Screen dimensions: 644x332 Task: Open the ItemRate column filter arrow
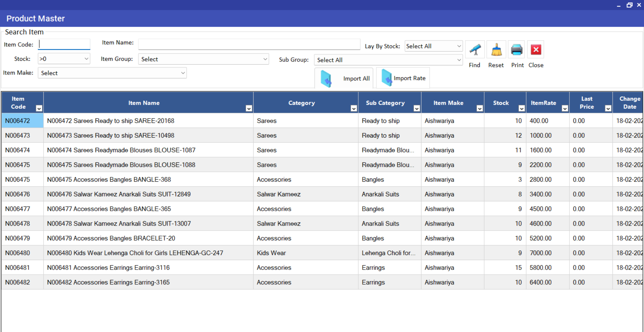pyautogui.click(x=565, y=108)
